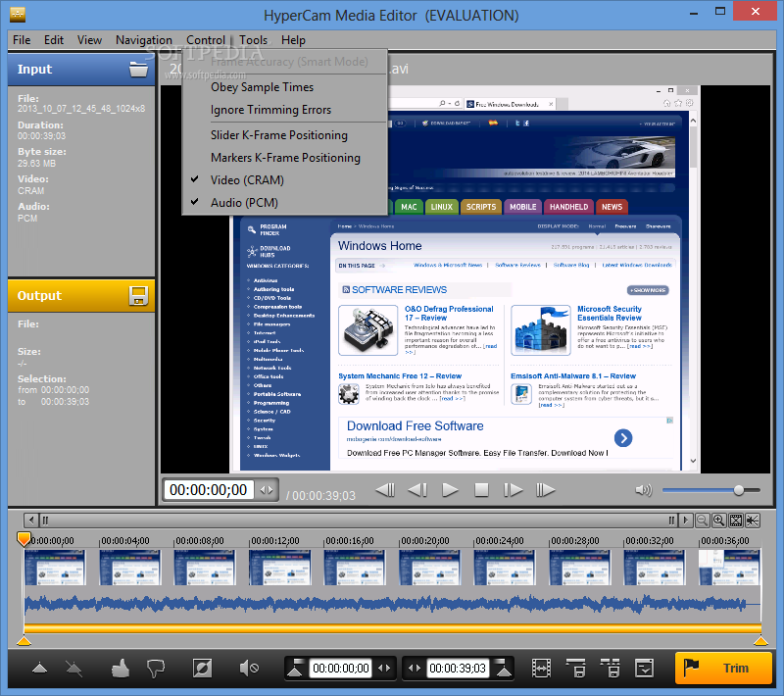784x696 pixels.
Task: Step back one frame
Action: pos(417,490)
